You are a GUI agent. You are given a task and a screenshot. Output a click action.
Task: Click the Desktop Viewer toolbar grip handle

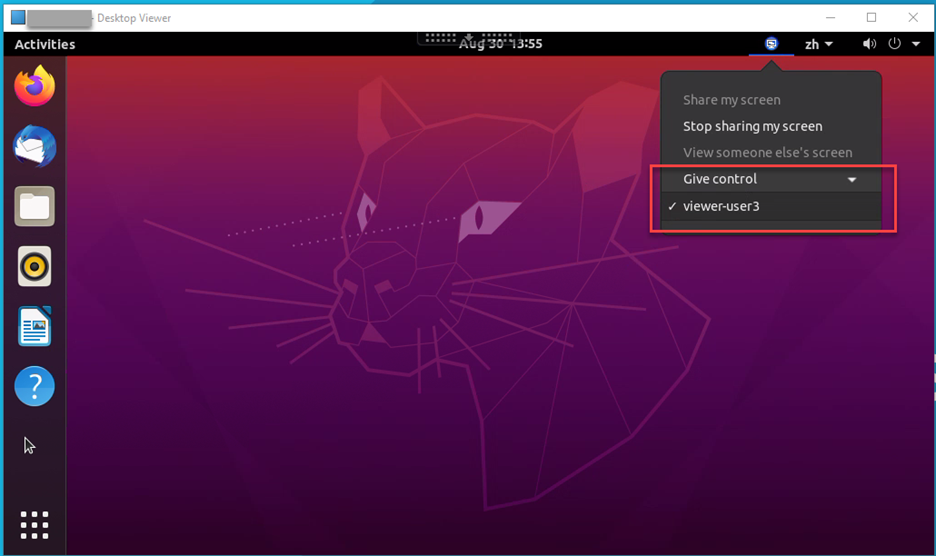click(x=469, y=38)
